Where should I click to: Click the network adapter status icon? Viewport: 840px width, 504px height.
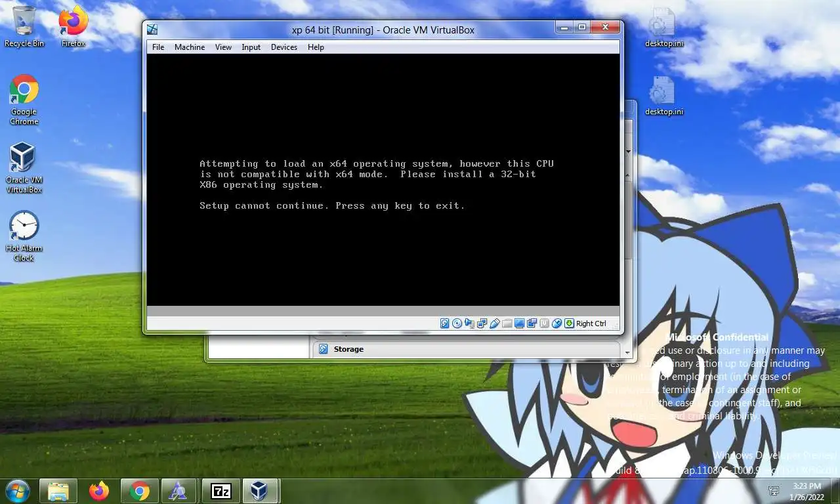pyautogui.click(x=482, y=324)
